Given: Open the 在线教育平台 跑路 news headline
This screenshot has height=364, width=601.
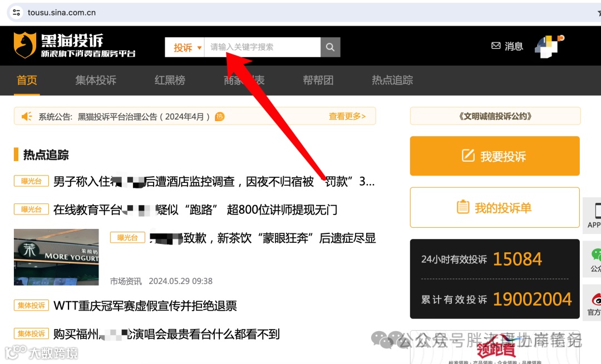Looking at the screenshot, I should click(x=195, y=210).
